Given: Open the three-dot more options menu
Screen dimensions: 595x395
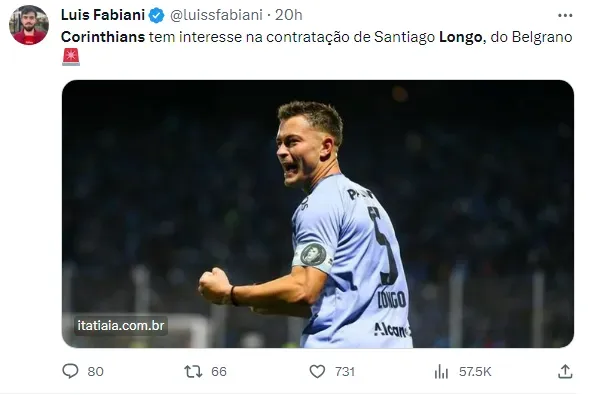Looking at the screenshot, I should [565, 16].
